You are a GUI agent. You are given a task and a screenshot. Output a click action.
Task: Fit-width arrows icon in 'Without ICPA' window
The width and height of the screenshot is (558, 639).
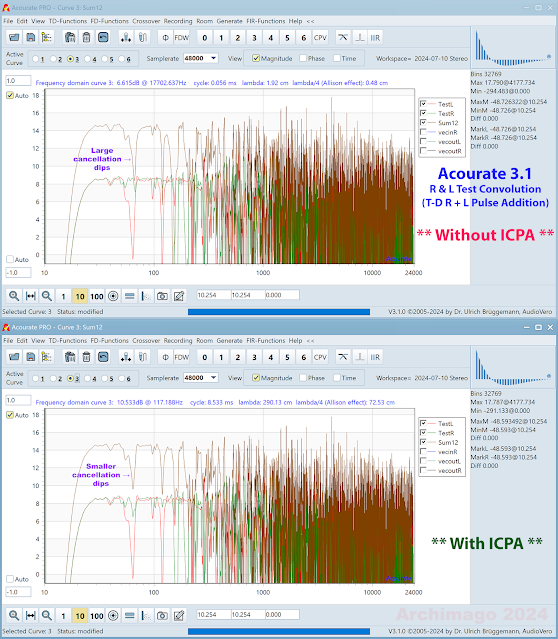pos(31,296)
